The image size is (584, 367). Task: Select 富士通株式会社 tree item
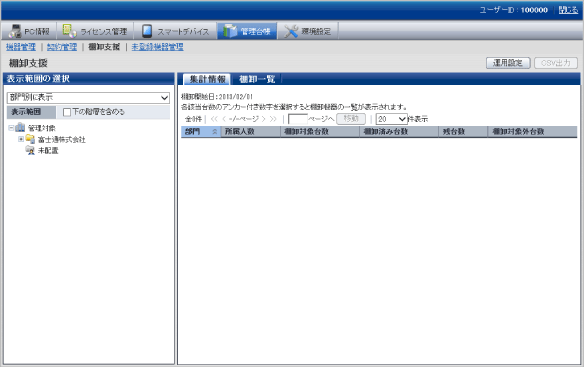tap(62, 139)
